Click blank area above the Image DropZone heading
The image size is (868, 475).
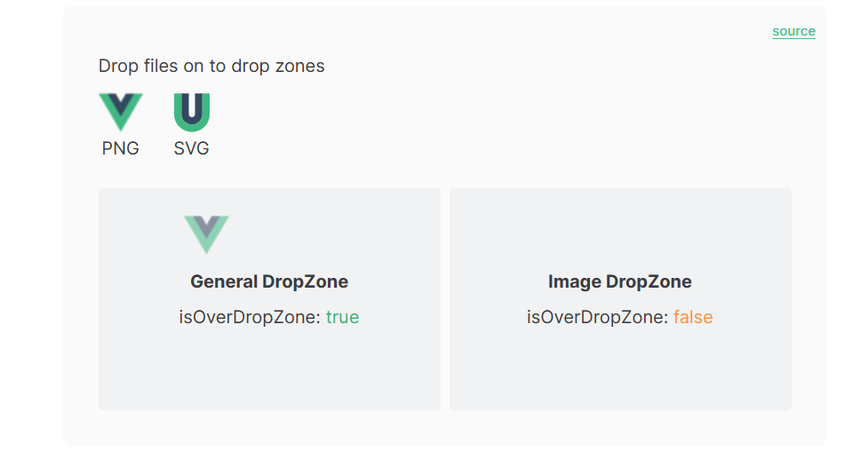click(619, 231)
